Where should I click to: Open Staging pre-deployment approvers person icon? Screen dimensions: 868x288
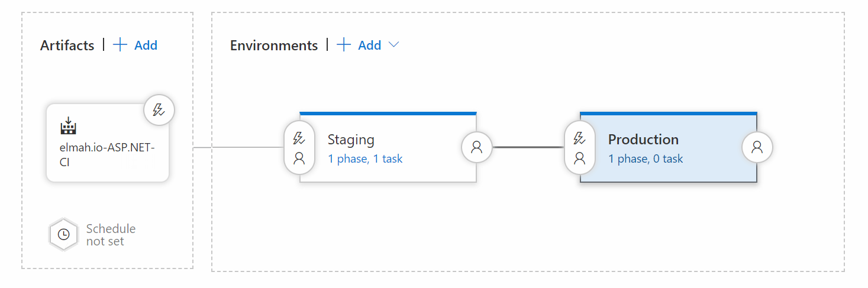pos(299,158)
